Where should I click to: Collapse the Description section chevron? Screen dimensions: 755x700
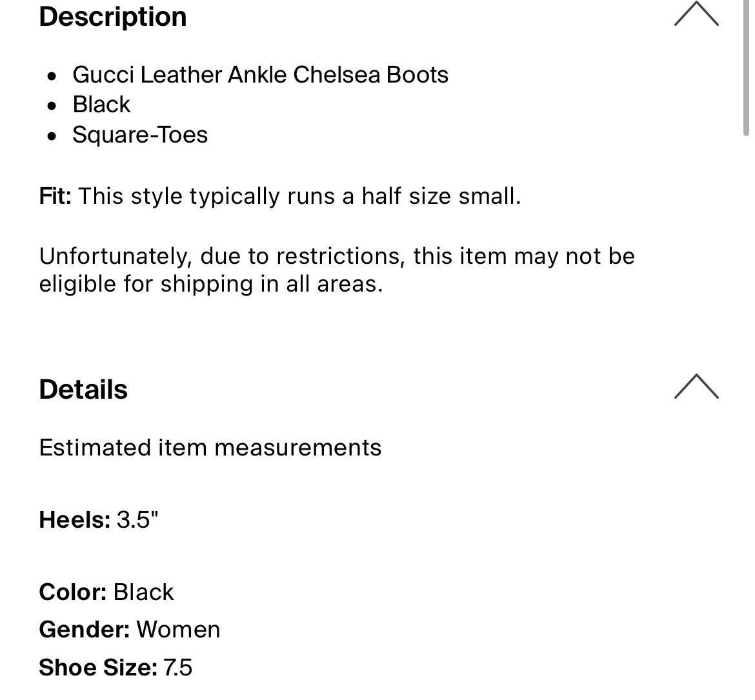(x=696, y=14)
